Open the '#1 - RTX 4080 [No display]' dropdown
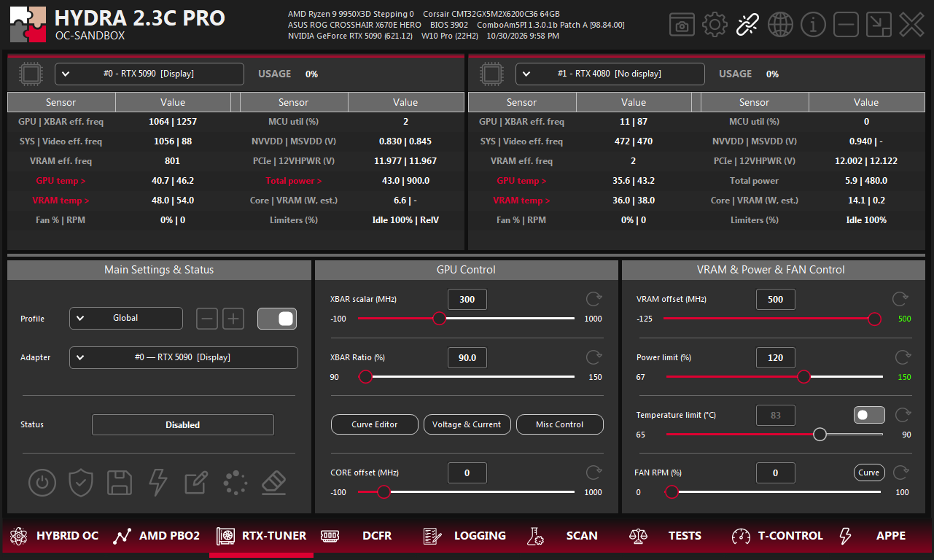 610,74
